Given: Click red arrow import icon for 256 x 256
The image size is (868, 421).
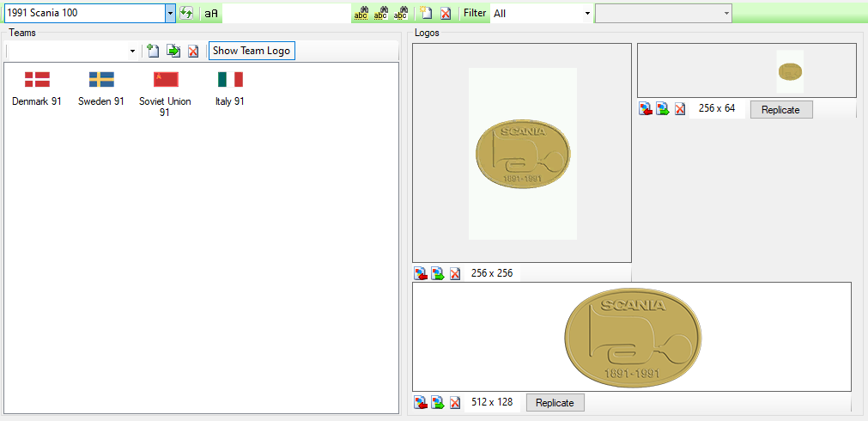Looking at the screenshot, I should [x=421, y=273].
